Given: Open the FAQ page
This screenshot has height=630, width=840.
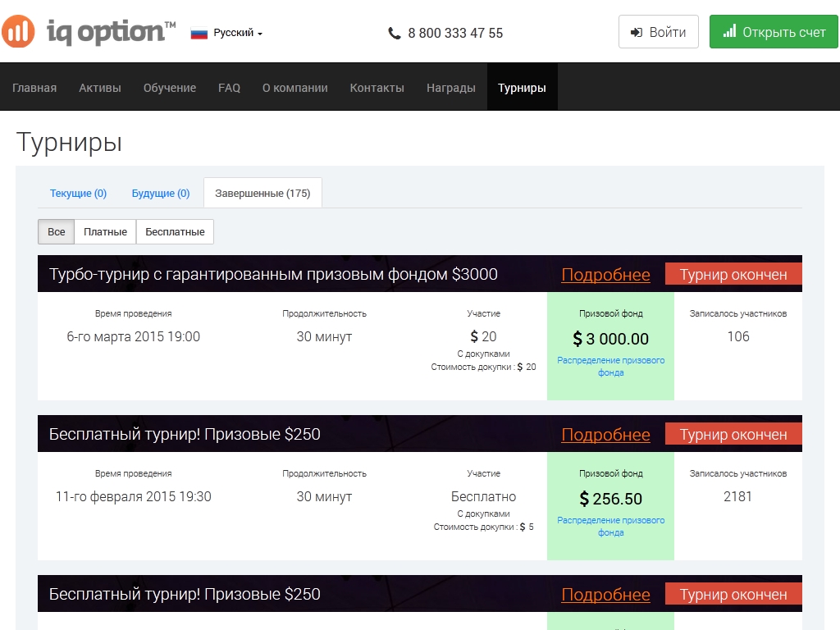Looking at the screenshot, I should [229, 88].
